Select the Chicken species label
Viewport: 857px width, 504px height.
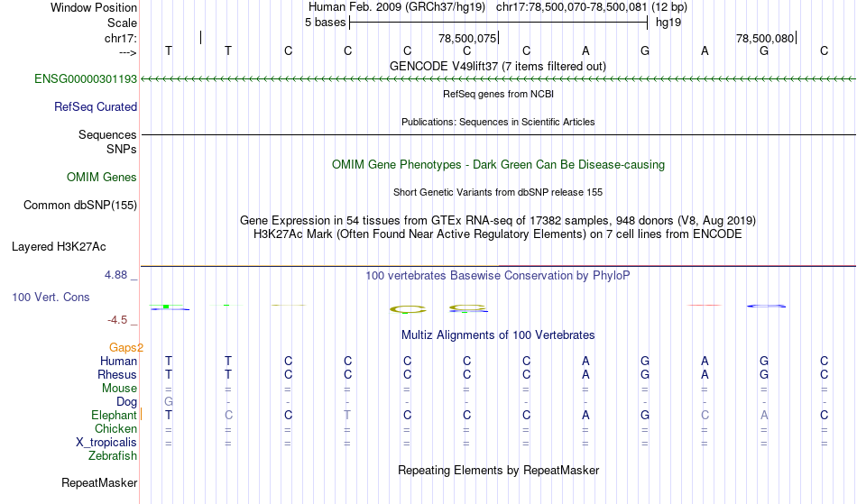tap(115, 428)
